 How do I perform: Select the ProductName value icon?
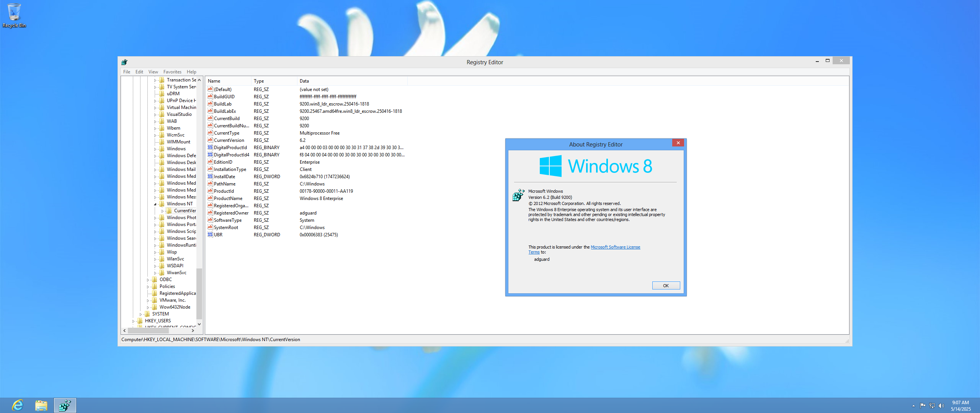pyautogui.click(x=210, y=198)
